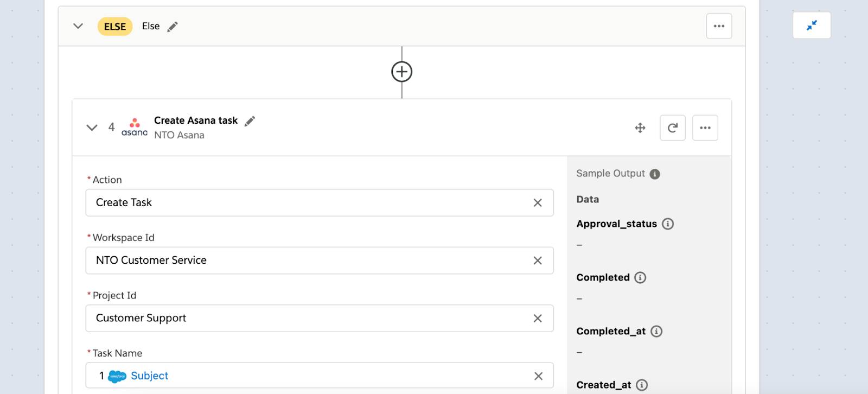The image size is (868, 394).
Task: Clear the Action field value
Action: [x=538, y=202]
